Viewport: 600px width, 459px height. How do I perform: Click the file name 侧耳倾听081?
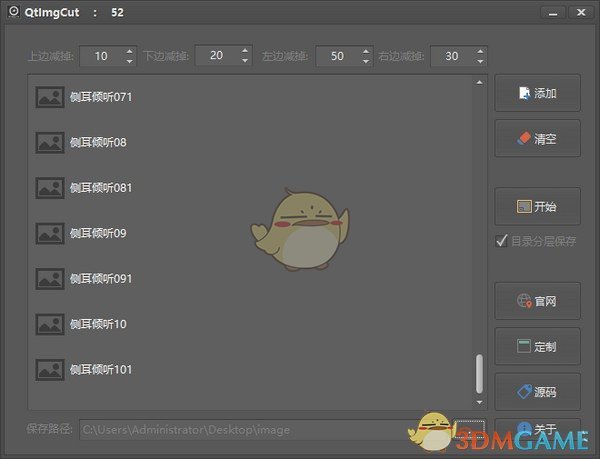click(101, 188)
